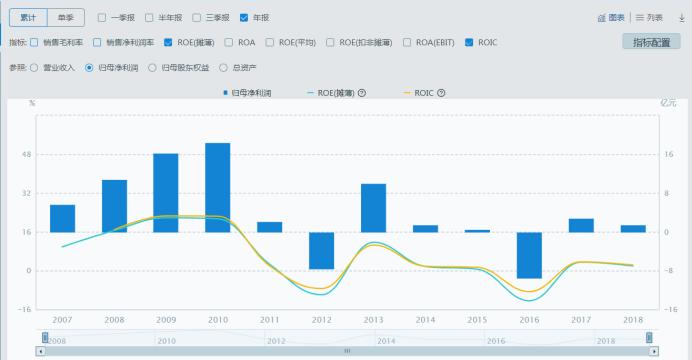Click the 2012 negative profit bar
Image resolution: width=692 pixels, height=360 pixels.
pyautogui.click(x=321, y=251)
